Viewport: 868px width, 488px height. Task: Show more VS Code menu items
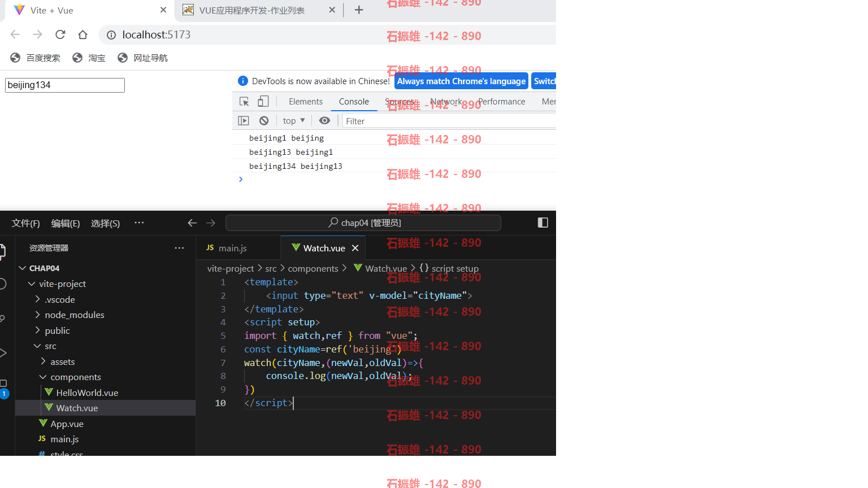(x=139, y=223)
